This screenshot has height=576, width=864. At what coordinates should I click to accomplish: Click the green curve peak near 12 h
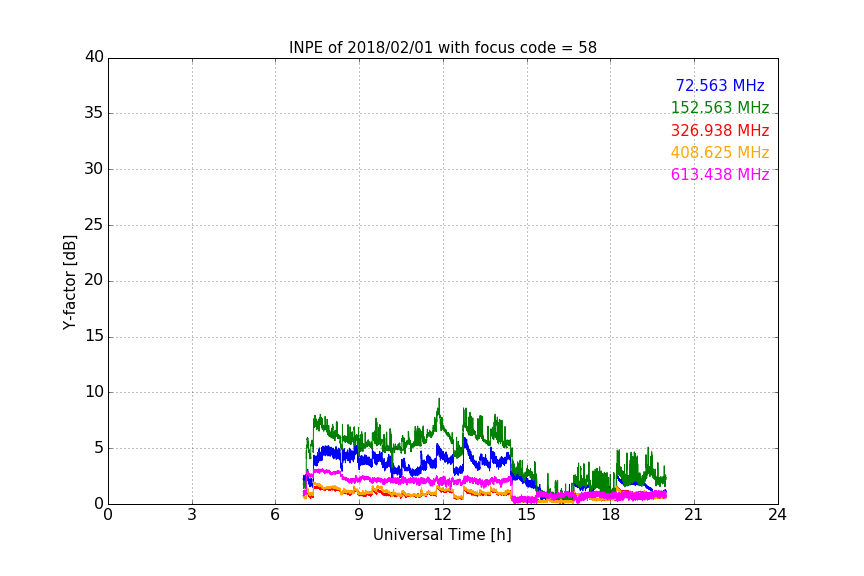coord(439,400)
